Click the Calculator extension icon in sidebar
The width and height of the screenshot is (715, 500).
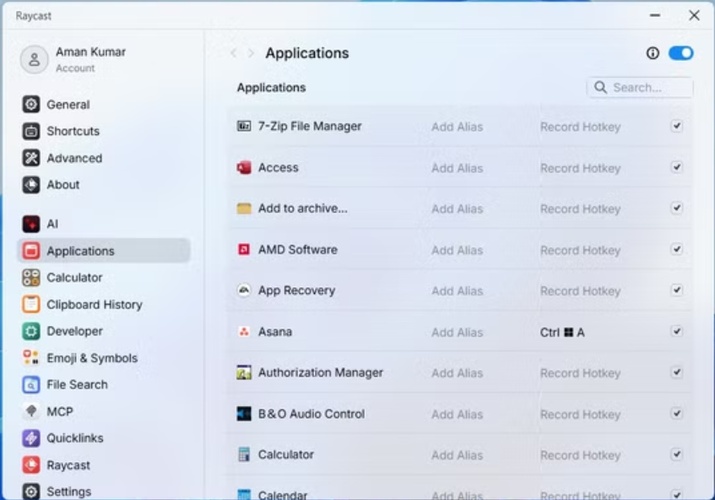pyautogui.click(x=31, y=278)
